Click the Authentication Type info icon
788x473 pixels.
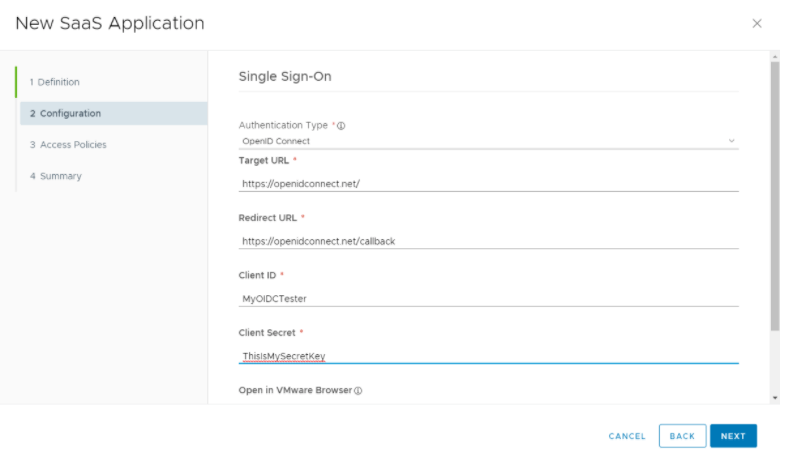[341, 126]
